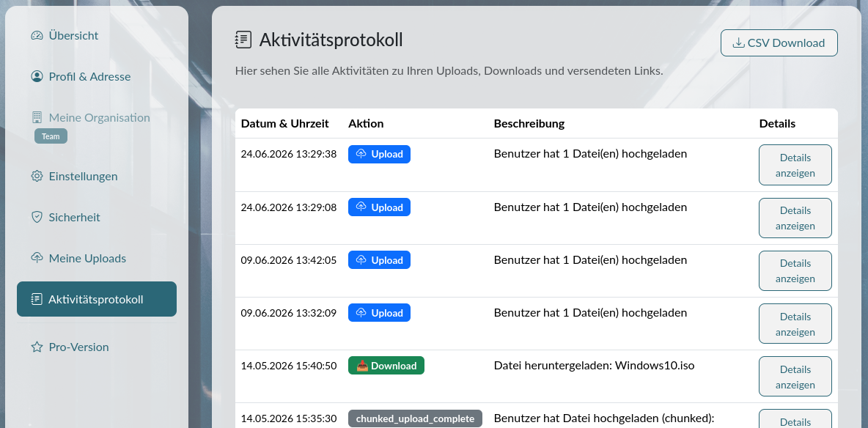Click the Profil & Adresse person icon
Image resolution: width=868 pixels, height=428 pixels.
(37, 77)
